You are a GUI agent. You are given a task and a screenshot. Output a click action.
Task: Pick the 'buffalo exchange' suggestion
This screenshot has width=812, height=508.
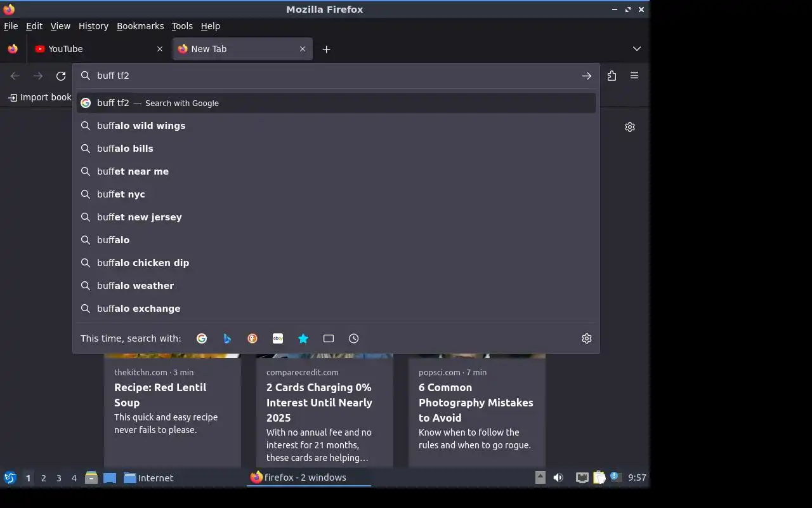pos(336,309)
